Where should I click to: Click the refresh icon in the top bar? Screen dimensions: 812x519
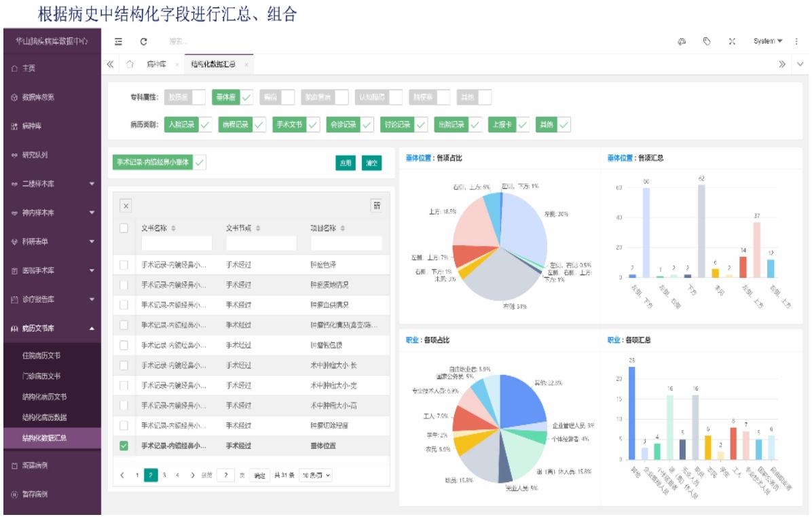(x=144, y=41)
